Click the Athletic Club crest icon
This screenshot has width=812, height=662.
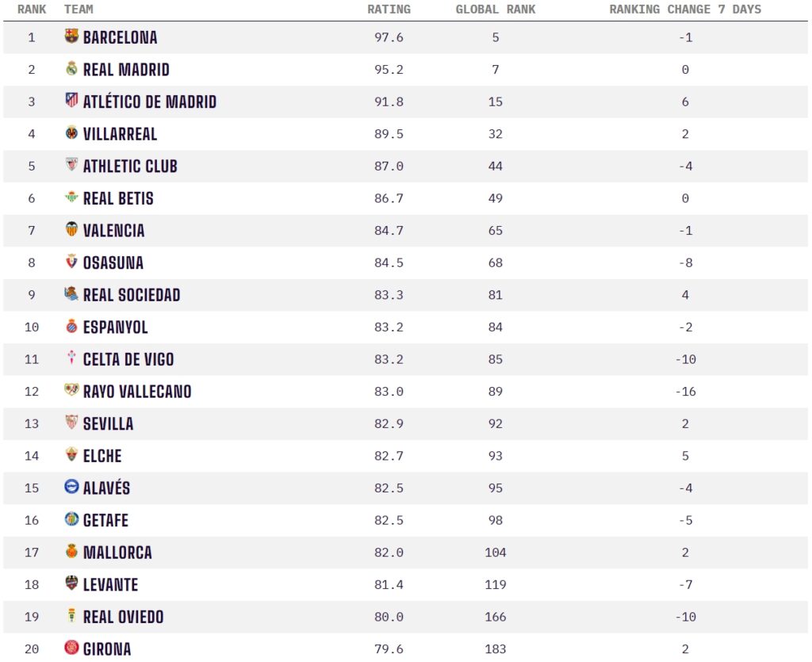coord(71,166)
